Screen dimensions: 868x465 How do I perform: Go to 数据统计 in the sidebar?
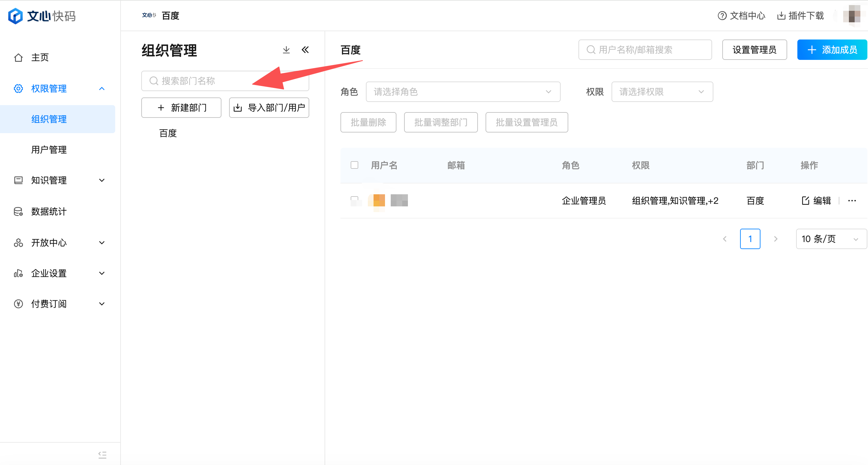[49, 211]
